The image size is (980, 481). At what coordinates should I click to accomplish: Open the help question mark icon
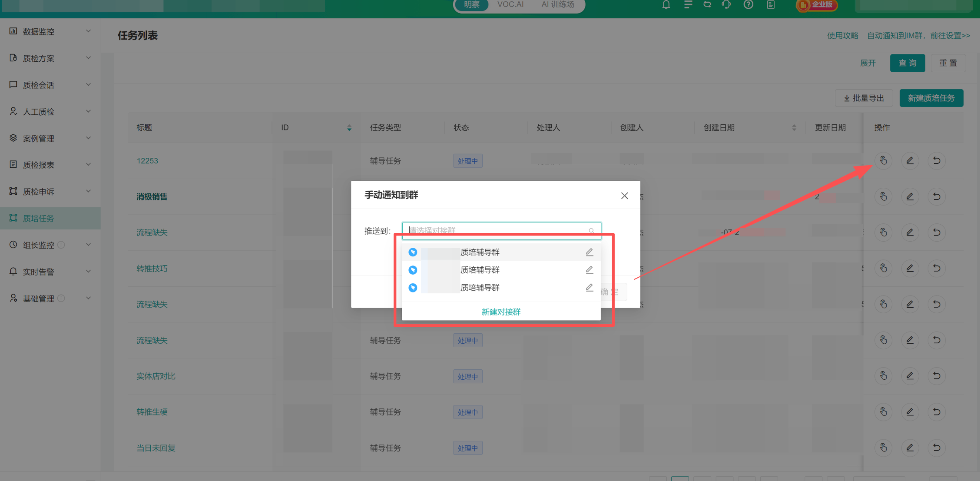[x=748, y=5]
